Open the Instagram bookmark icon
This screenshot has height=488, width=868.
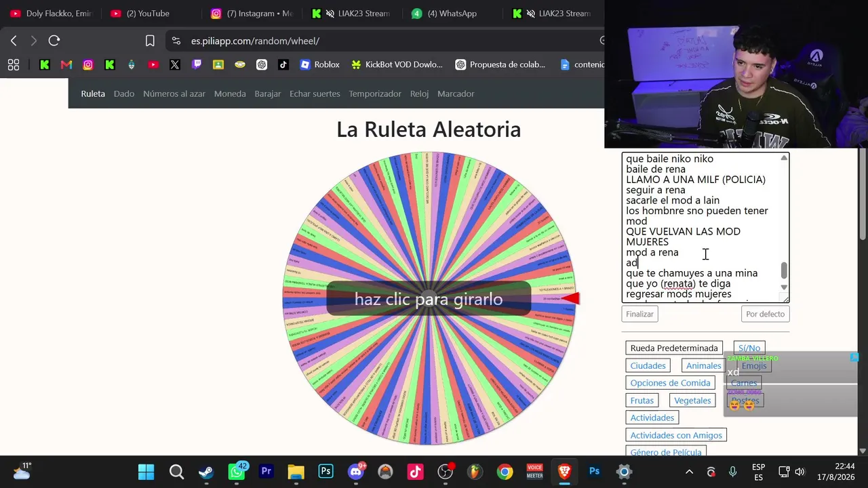[x=88, y=64]
